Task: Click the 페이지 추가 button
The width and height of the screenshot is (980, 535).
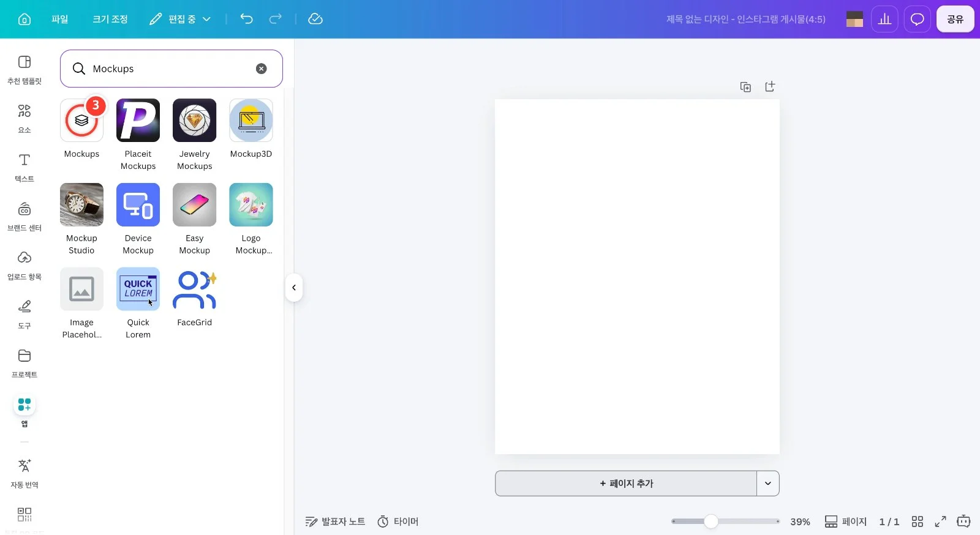Action: tap(626, 484)
